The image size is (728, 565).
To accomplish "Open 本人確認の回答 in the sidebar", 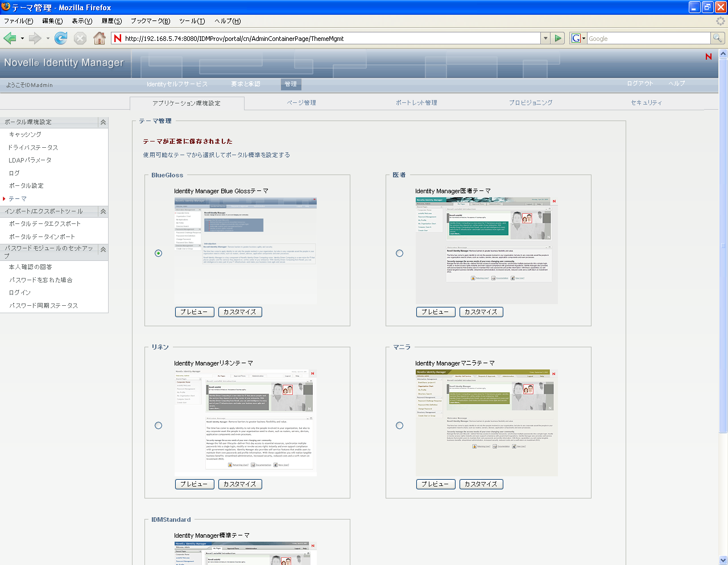I will [x=30, y=267].
